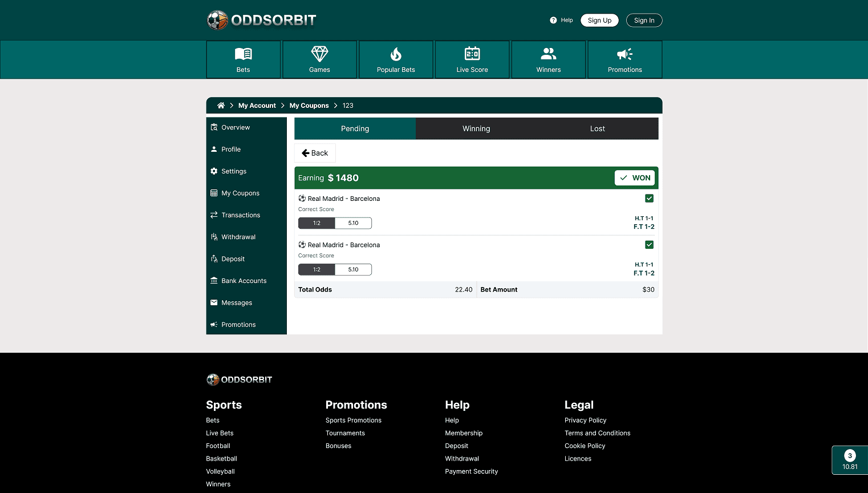This screenshot has width=868, height=493.
Task: Click the Total Odds 22.40 value
Action: coord(464,290)
